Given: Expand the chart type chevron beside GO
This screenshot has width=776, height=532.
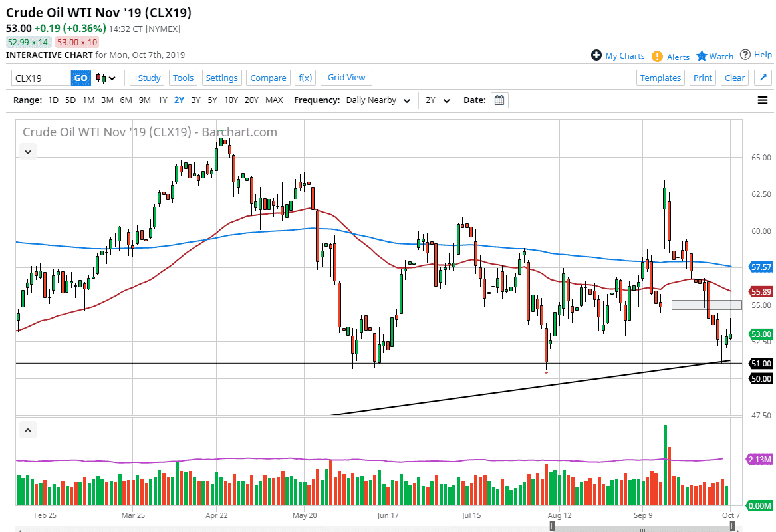Looking at the screenshot, I should pyautogui.click(x=112, y=78).
